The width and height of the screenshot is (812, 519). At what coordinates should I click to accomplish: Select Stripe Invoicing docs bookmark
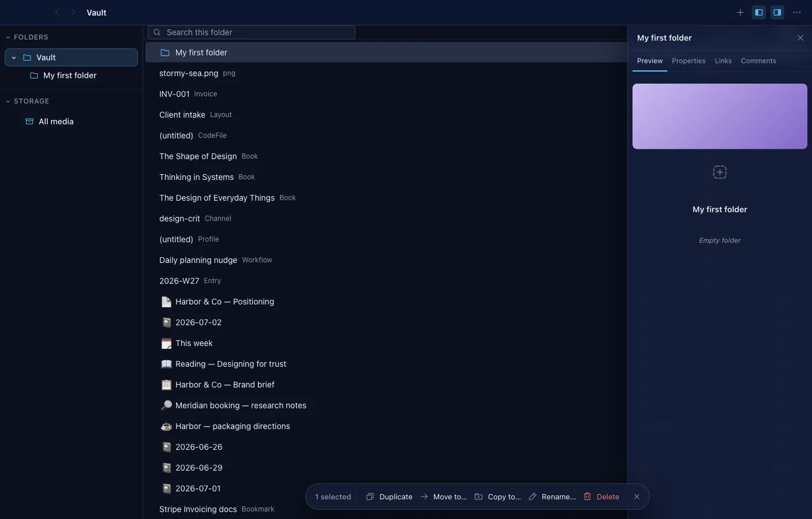click(386, 509)
